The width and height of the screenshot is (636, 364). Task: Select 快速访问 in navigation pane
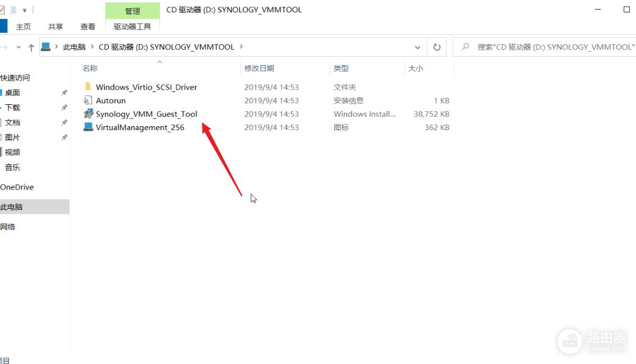click(x=15, y=77)
